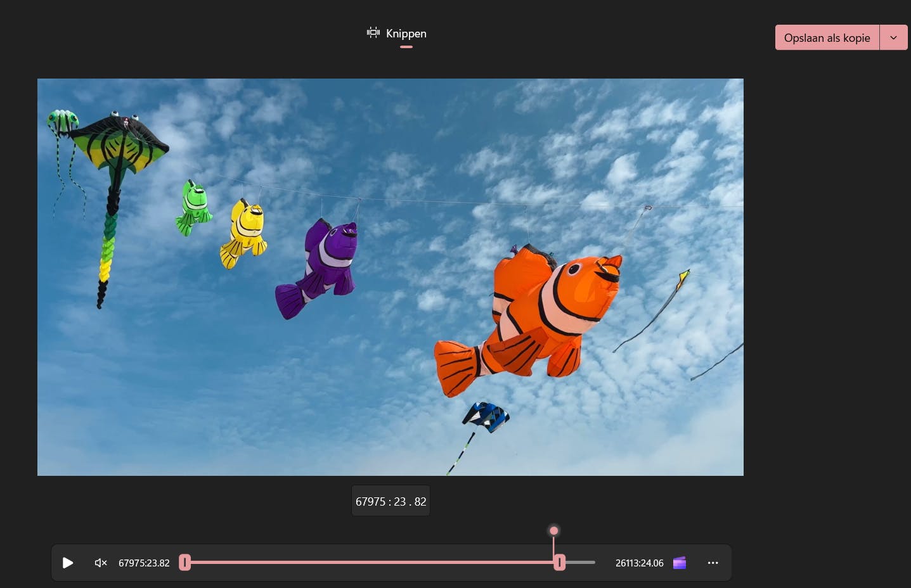Click the trim end handle
The width and height of the screenshot is (911, 588).
[x=560, y=563]
